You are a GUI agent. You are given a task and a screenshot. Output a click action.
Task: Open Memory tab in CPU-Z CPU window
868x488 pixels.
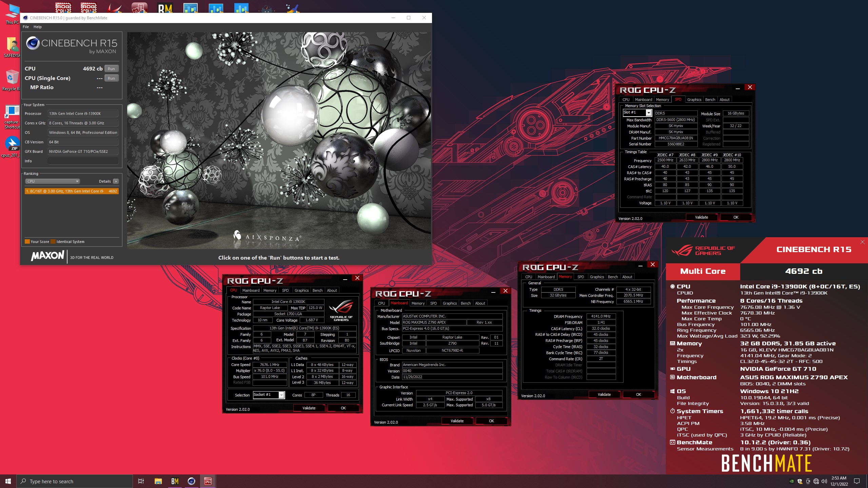pyautogui.click(x=270, y=290)
